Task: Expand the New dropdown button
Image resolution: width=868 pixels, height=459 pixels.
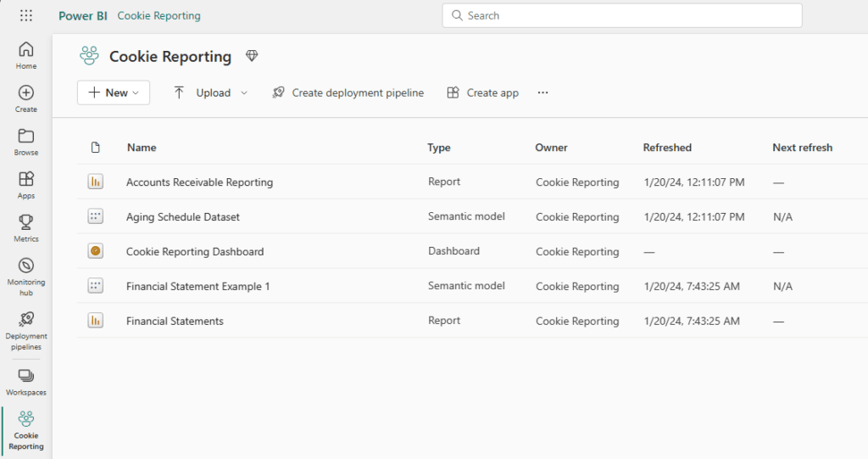Action: [114, 92]
